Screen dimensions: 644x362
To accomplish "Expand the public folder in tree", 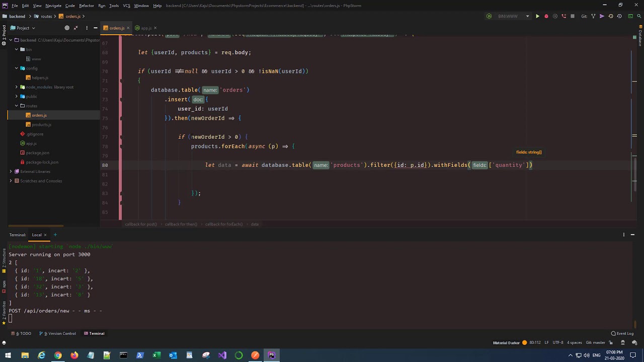I will [16, 96].
